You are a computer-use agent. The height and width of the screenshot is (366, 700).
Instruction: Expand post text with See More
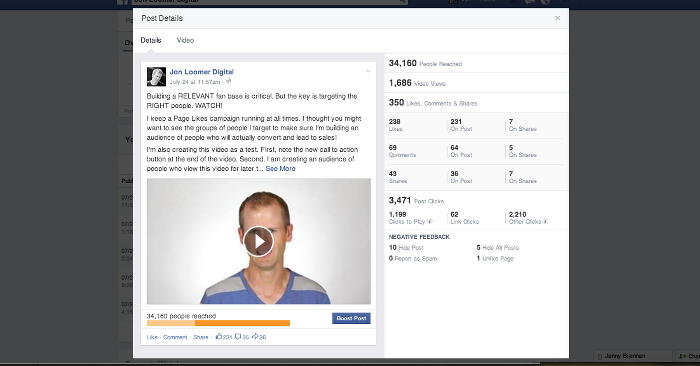pyautogui.click(x=280, y=168)
